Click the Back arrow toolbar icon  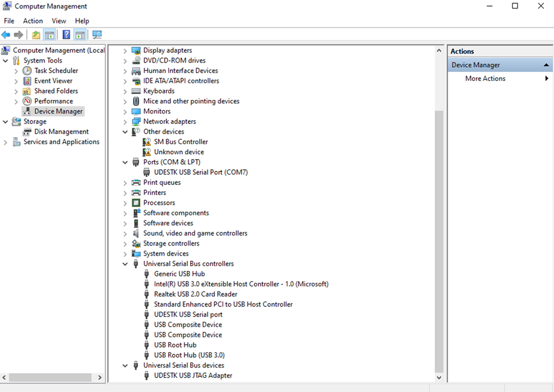click(x=6, y=34)
